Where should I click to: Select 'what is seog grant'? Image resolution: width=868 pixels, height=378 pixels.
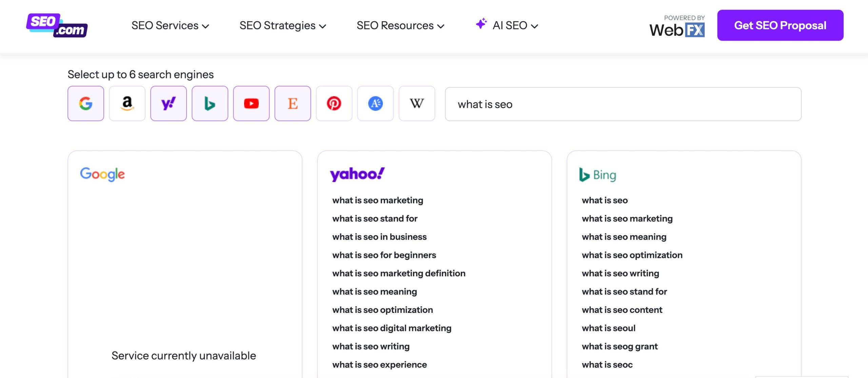pyautogui.click(x=620, y=347)
